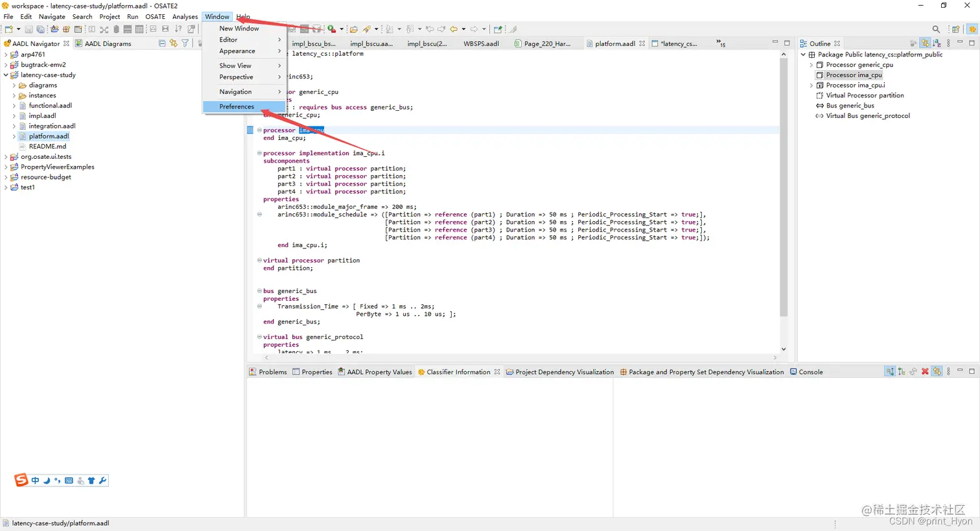Fold the ima_cpu.i implementation block
Viewport: 980px width, 531px height.
[259, 153]
